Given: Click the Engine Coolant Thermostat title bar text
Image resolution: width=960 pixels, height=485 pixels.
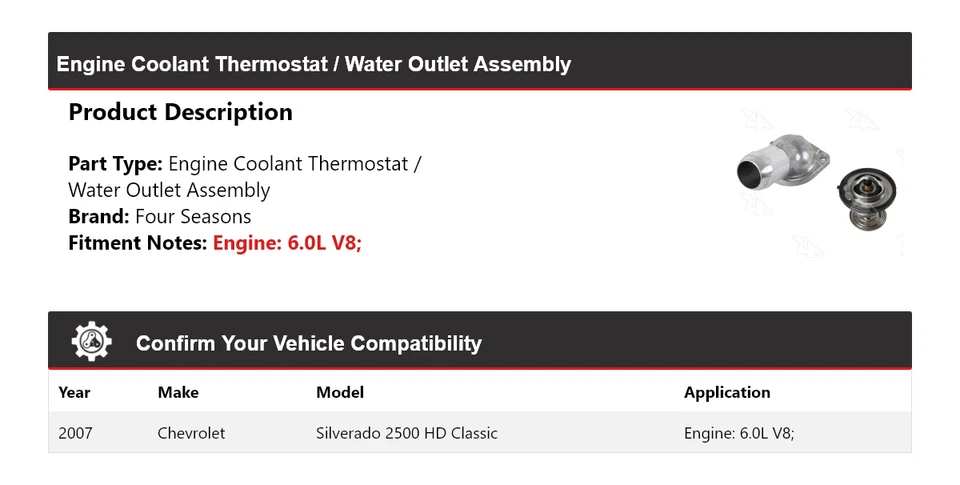Looking at the screenshot, I should [313, 64].
